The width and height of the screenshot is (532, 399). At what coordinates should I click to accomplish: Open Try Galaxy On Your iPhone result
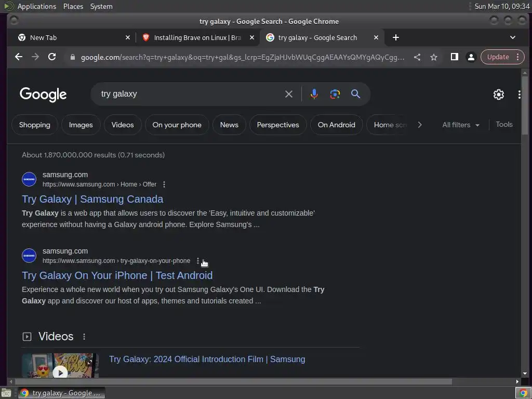click(x=117, y=275)
